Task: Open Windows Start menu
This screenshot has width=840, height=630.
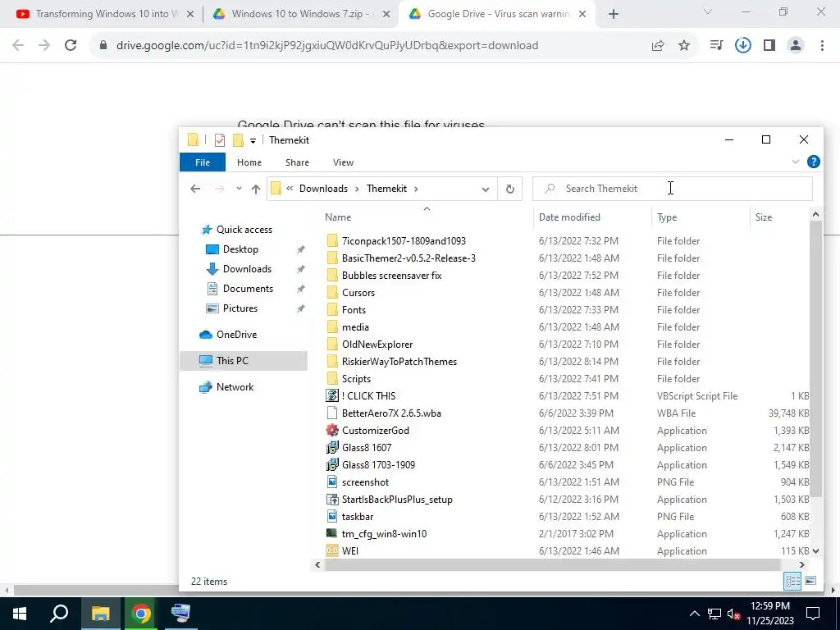Action: click(20, 614)
